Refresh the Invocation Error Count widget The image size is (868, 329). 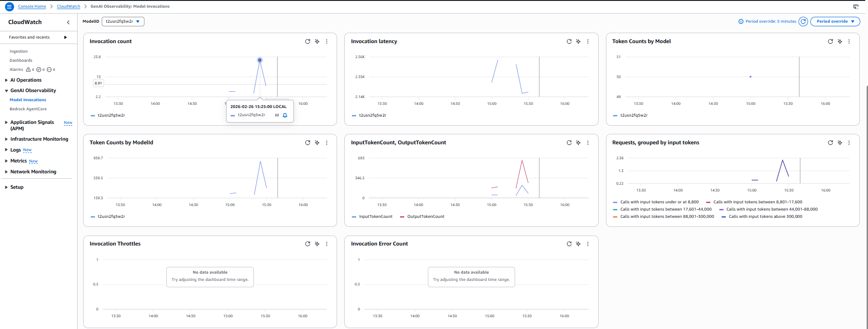click(569, 244)
